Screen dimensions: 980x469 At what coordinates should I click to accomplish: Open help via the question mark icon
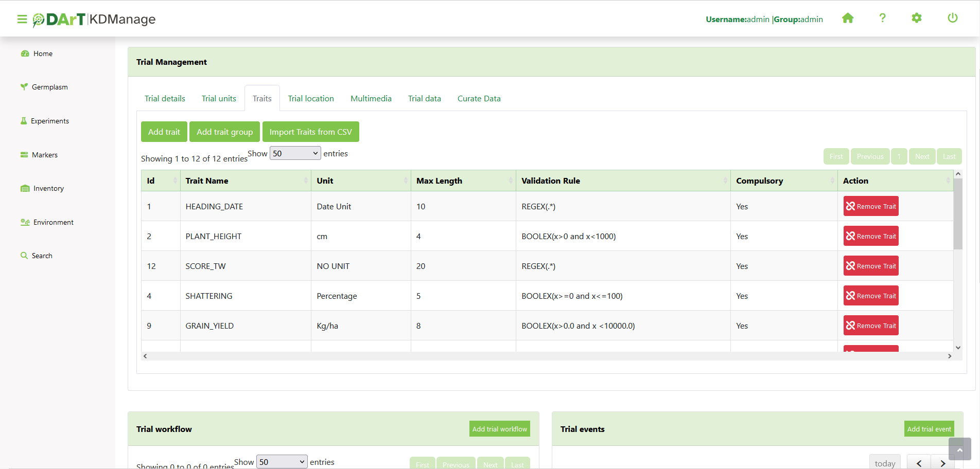coord(882,19)
